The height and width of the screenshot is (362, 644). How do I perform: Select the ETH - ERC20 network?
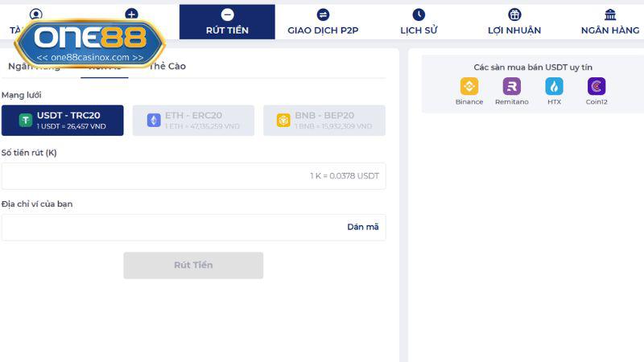[193, 121]
